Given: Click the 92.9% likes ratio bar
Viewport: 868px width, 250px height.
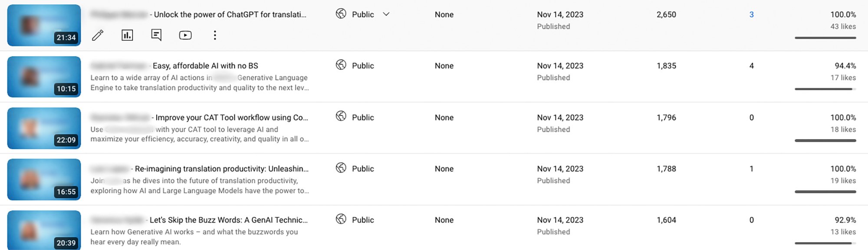Looking at the screenshot, I should [825, 243].
